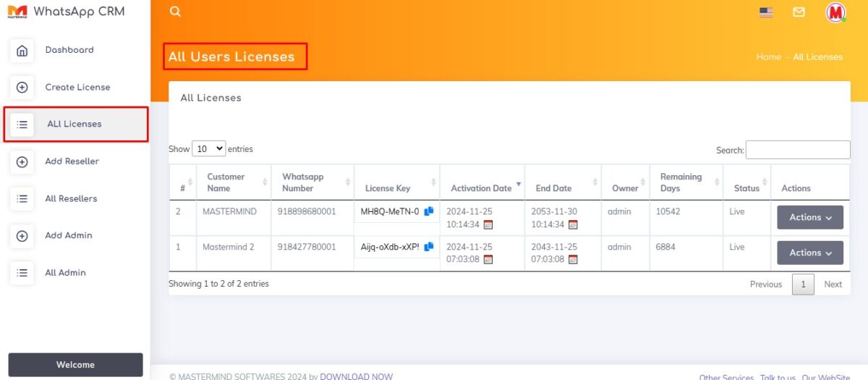Copy the MH8Q-MeTN license key

[429, 211]
